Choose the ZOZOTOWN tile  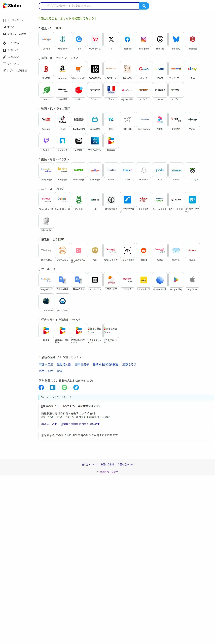[x=95, y=69]
